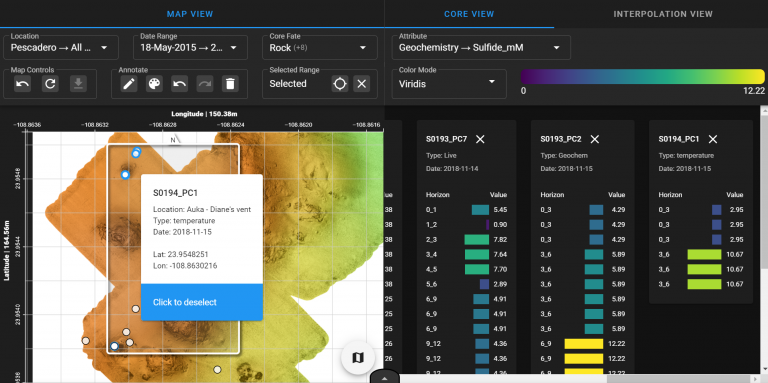Screen dimensions: 768x383
Task: Click the S0193_PC2 core title
Action: (561, 139)
